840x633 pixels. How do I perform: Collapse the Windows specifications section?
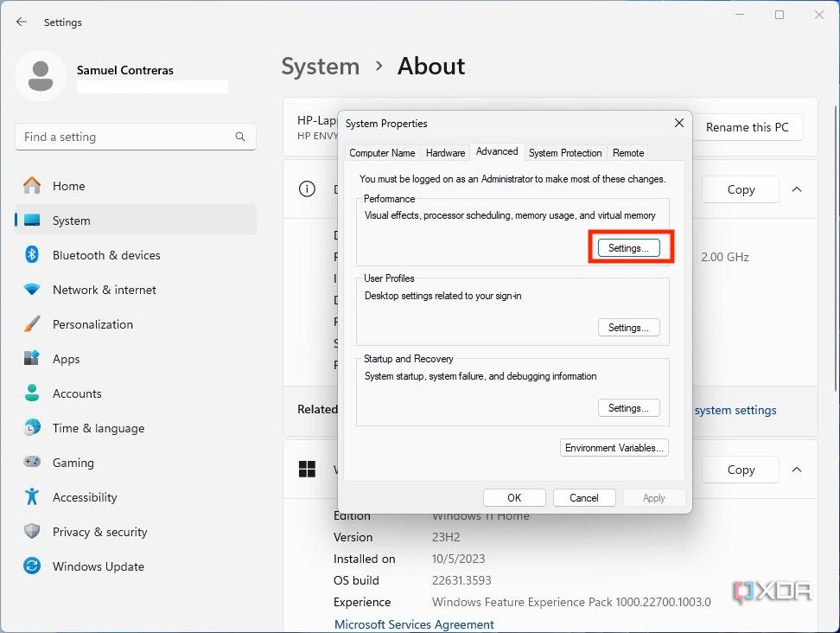pos(797,470)
